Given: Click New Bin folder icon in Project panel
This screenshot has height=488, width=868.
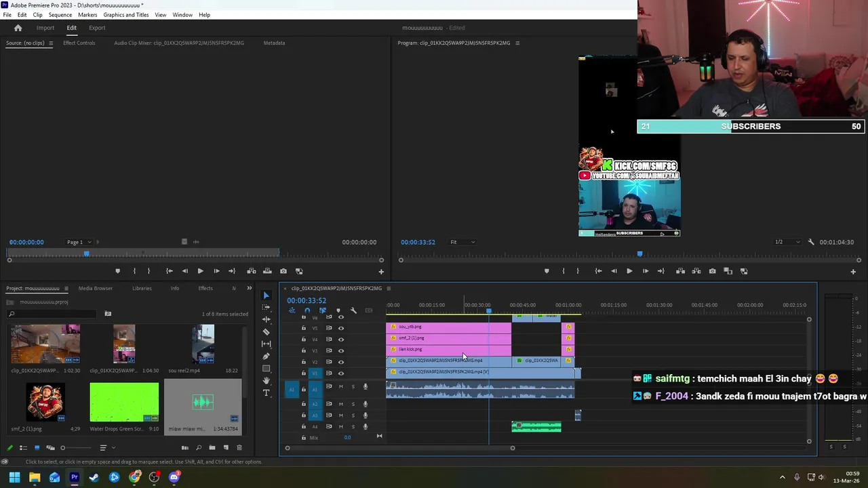Looking at the screenshot, I should tap(212, 447).
